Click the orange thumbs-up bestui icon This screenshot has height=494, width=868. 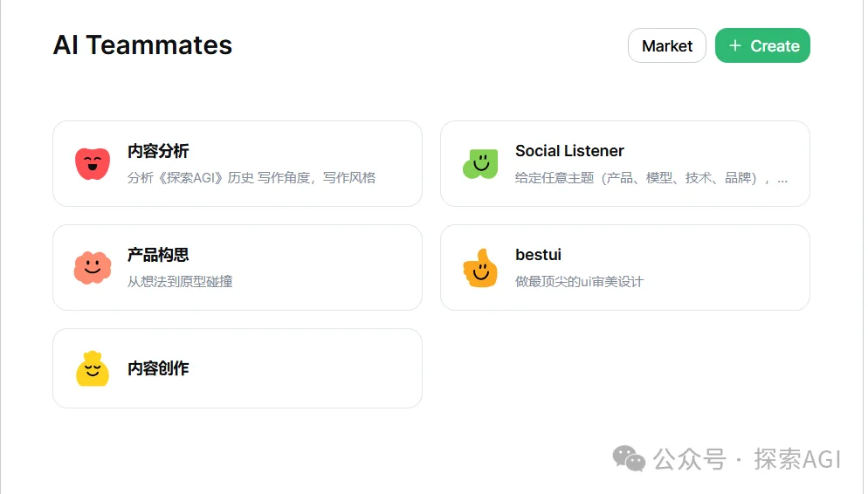[479, 268]
